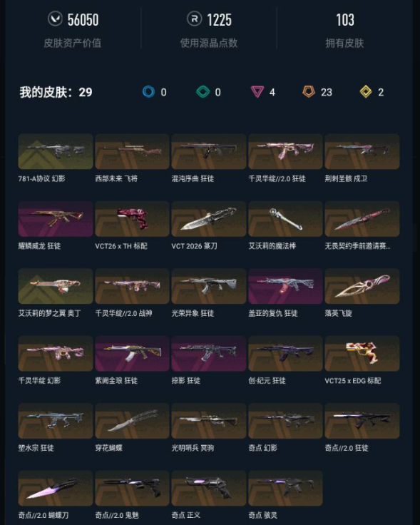Open the VCT 2026 篆刀 knife skin
420x525 pixels.
[209, 219]
